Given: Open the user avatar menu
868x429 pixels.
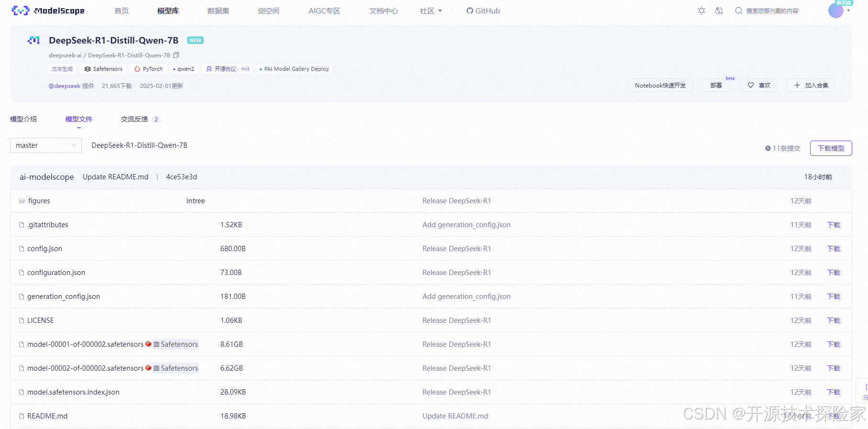Looking at the screenshot, I should coord(835,11).
